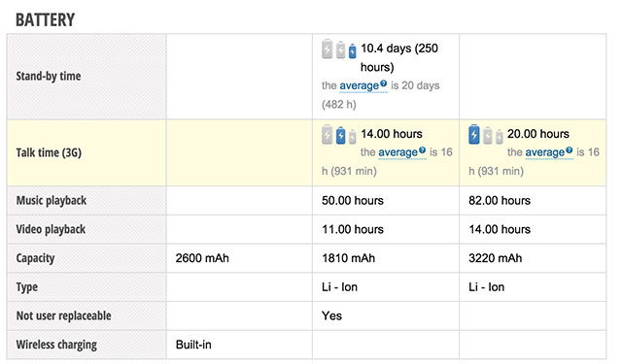Click the blue battery icon beside 20.00 hours
Viewport: 622px width, 364px height.
click(474, 134)
